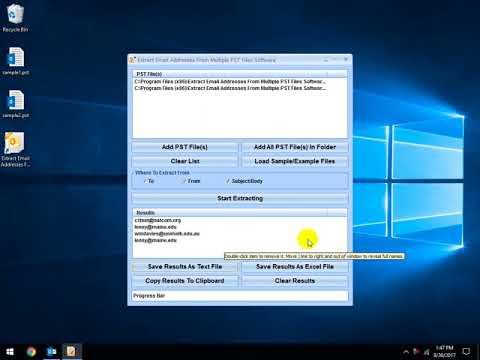The width and height of the screenshot is (480, 360).
Task: Minimize the extractor window
Action: pos(326,60)
